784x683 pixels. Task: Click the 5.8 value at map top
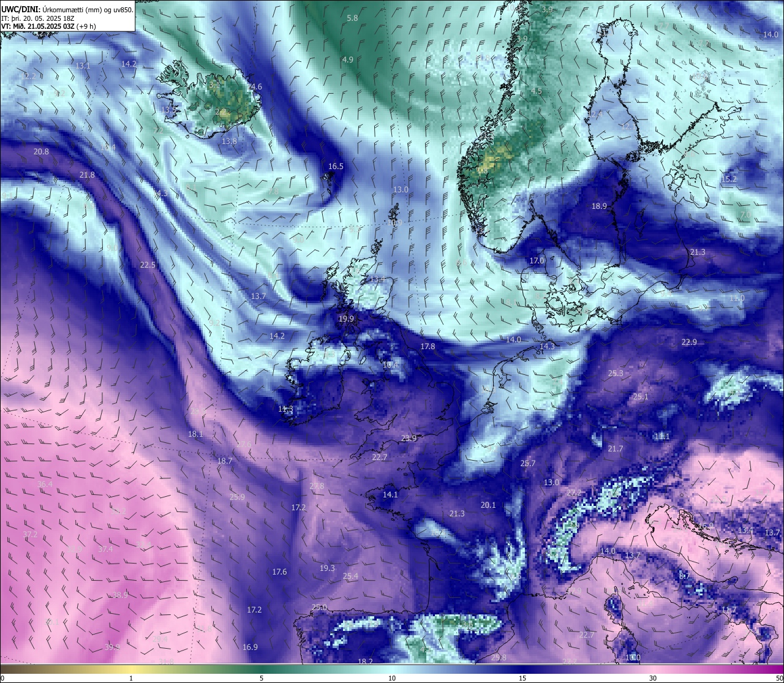(x=352, y=18)
